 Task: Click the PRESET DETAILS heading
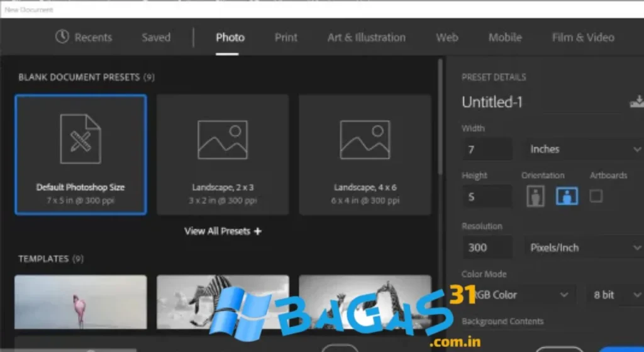pyautogui.click(x=494, y=77)
